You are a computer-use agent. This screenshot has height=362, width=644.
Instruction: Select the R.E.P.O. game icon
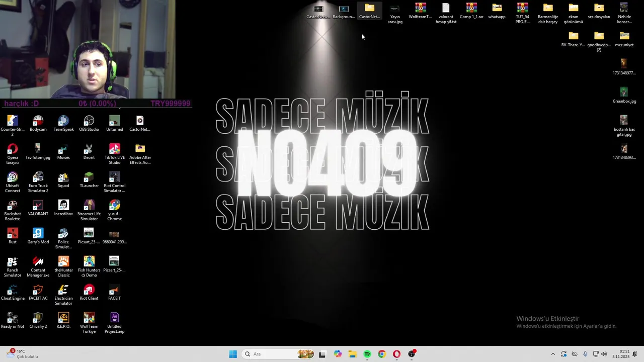click(x=63, y=321)
